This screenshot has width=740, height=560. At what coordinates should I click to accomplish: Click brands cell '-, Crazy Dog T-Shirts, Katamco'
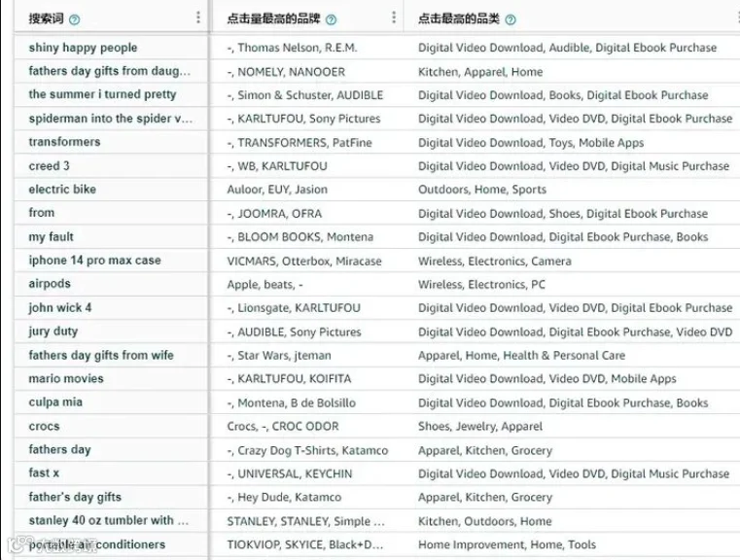tap(307, 450)
